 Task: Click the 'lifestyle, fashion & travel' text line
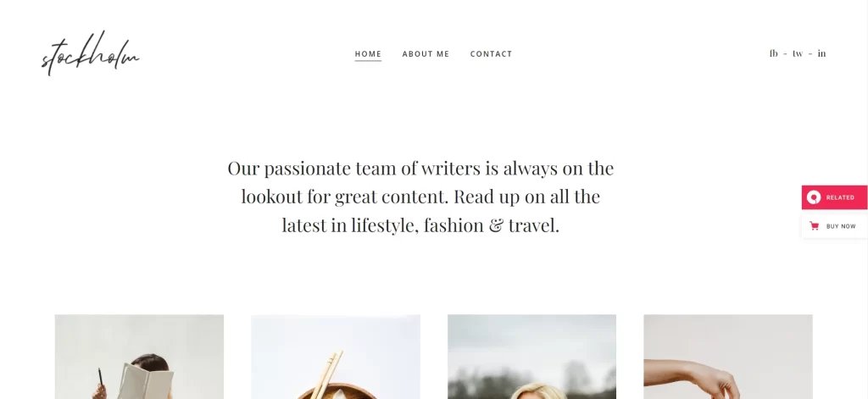tap(420, 226)
